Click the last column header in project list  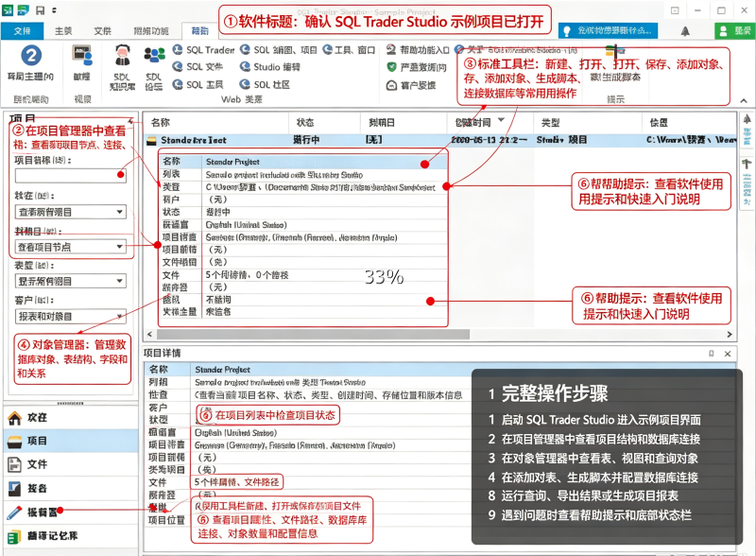(x=689, y=122)
